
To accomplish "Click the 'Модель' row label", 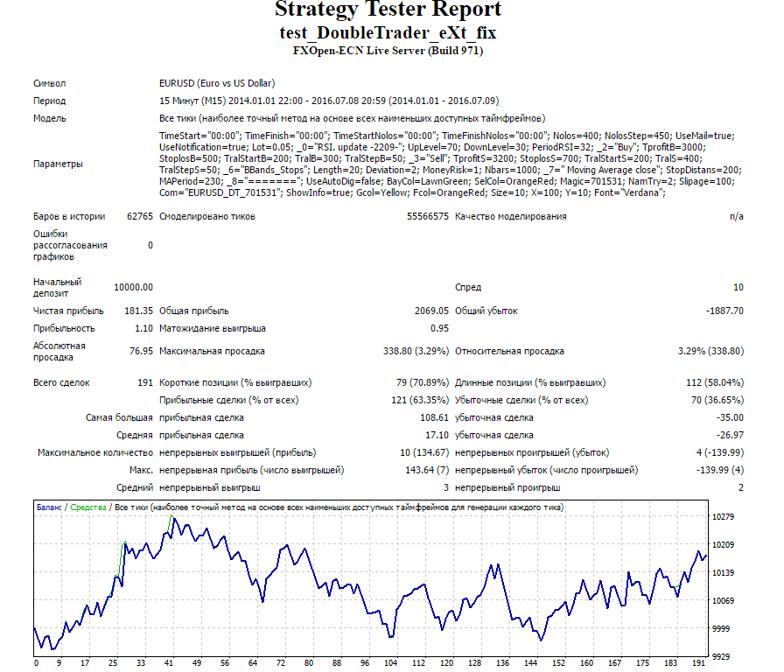I will click(50, 118).
